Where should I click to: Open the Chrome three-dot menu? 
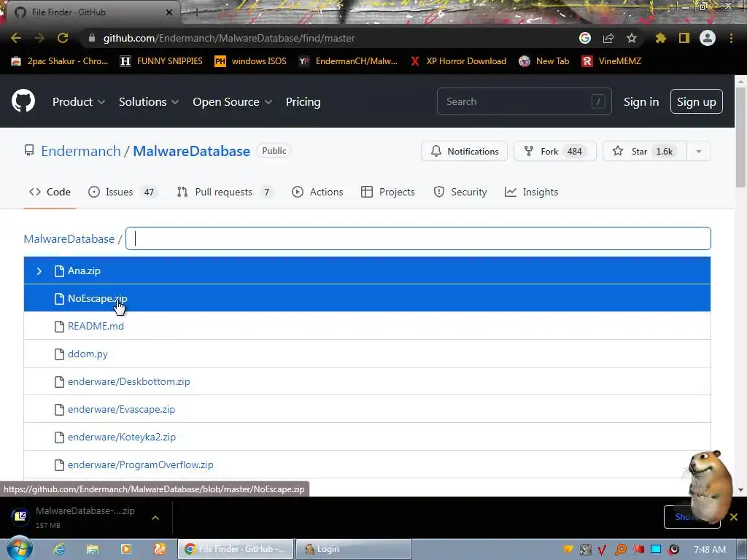pos(731,38)
